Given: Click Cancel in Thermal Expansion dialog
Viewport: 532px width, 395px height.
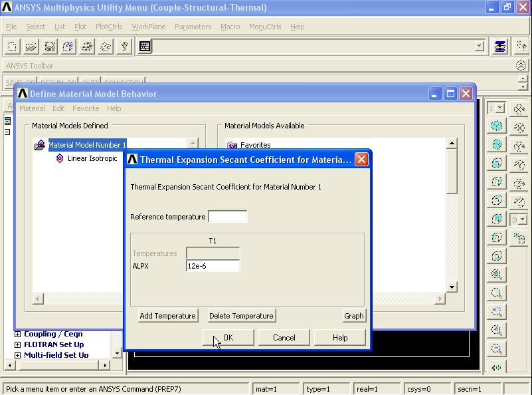Looking at the screenshot, I should point(284,338).
